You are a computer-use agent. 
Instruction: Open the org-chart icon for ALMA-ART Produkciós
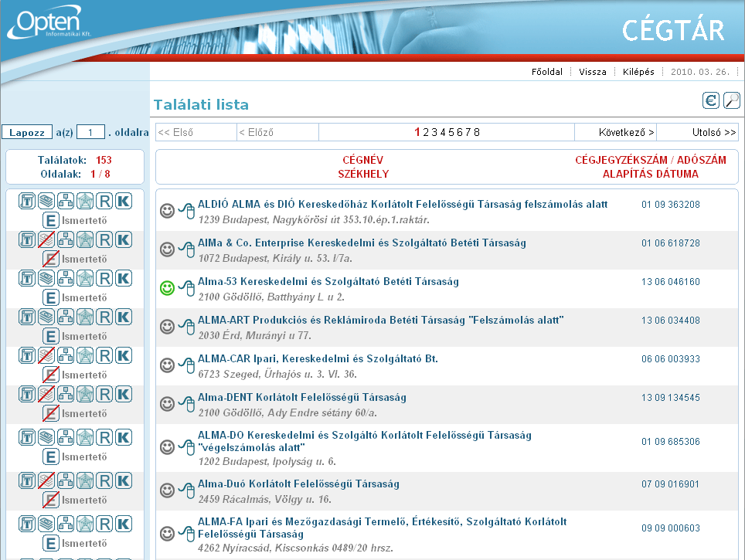point(66,317)
